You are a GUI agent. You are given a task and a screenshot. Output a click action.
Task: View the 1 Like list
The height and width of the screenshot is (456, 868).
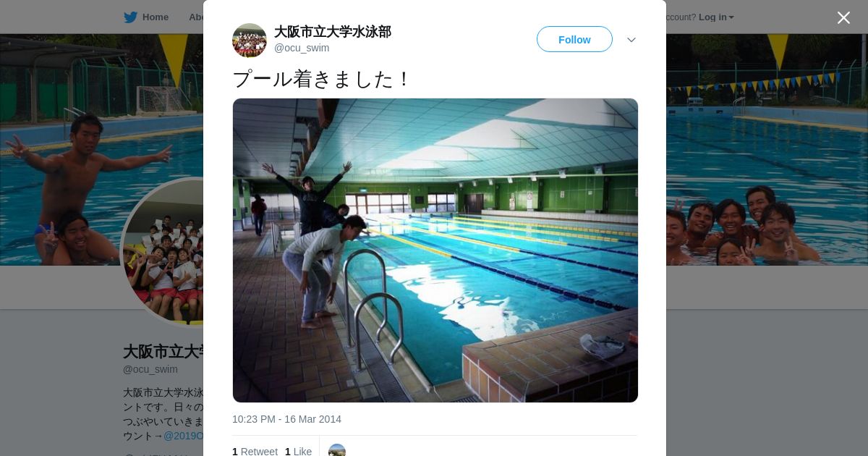[x=298, y=452]
